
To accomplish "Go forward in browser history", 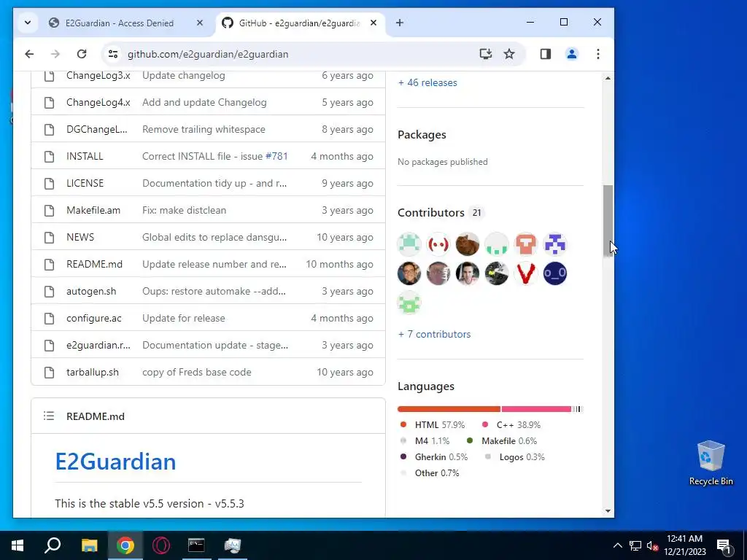I will [x=55, y=54].
